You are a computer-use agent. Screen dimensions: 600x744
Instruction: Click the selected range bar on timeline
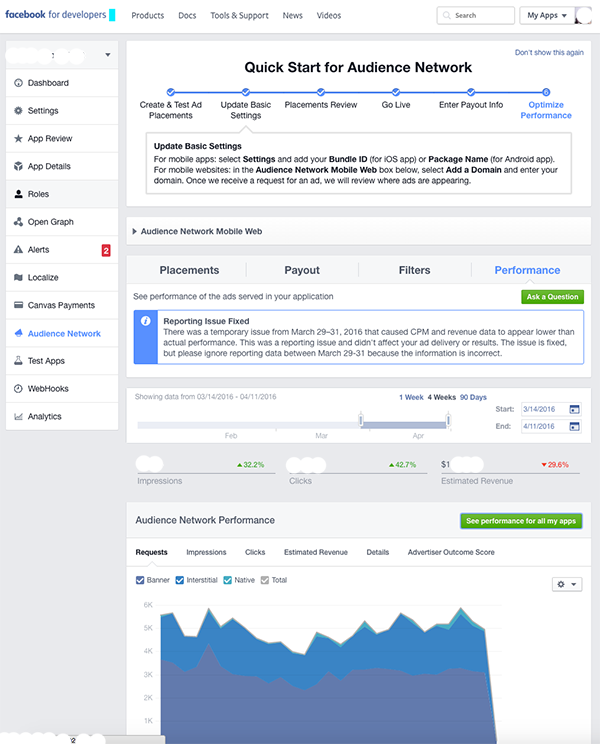coord(405,426)
